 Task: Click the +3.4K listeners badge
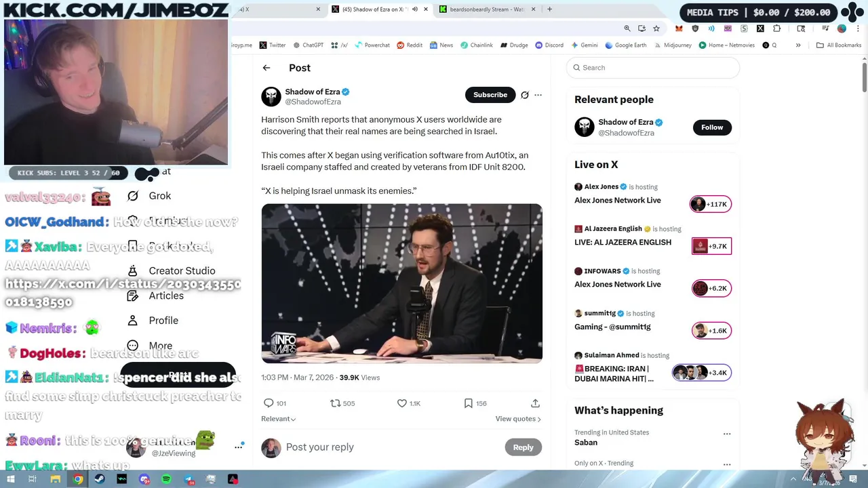702,373
